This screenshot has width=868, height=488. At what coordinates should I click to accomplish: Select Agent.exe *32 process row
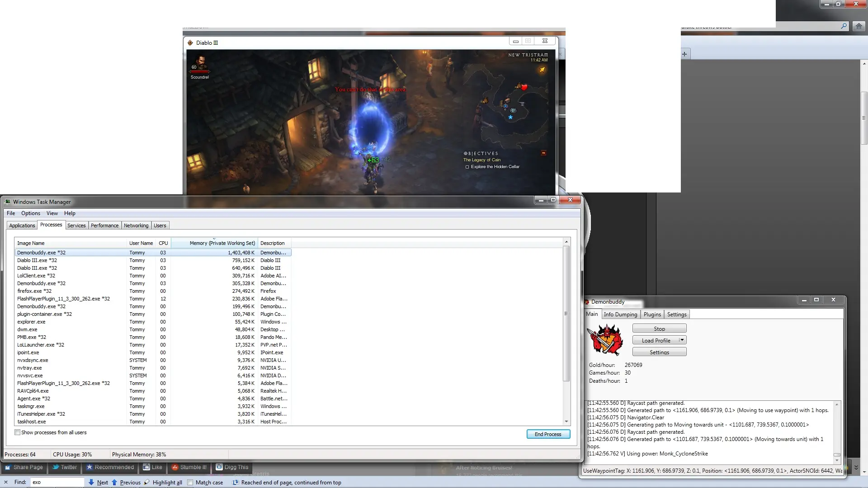(153, 399)
